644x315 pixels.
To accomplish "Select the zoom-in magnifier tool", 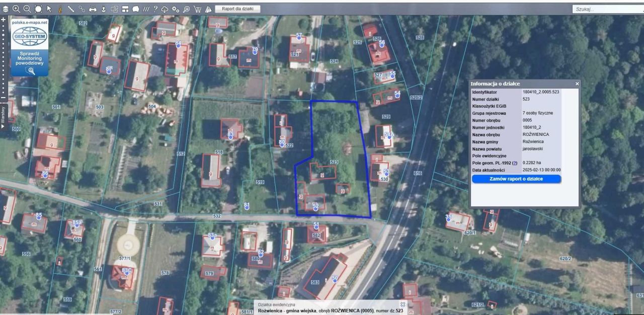I will tap(16, 8).
